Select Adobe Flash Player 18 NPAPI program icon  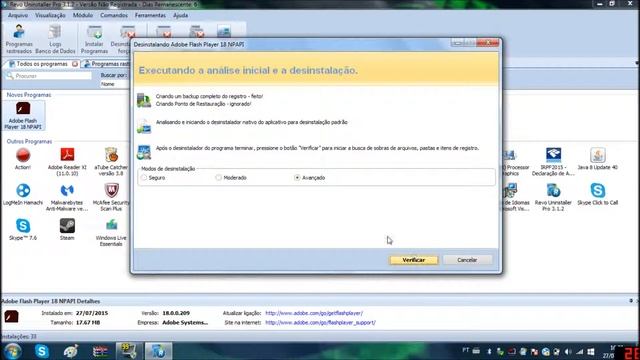point(23,116)
